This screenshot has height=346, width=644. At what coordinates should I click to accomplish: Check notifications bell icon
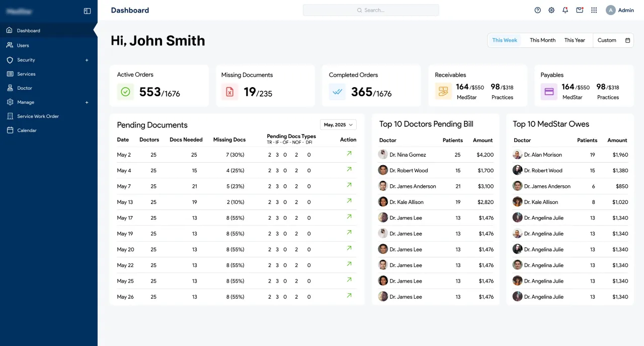(x=565, y=10)
